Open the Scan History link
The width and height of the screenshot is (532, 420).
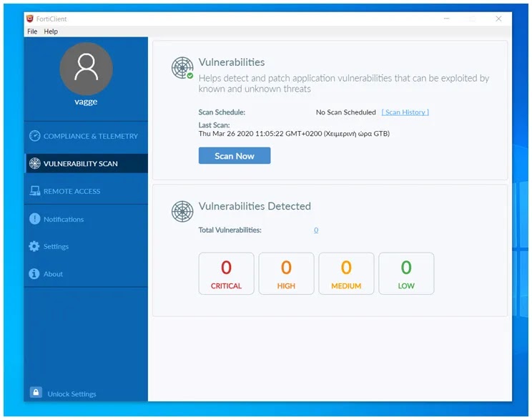pyautogui.click(x=405, y=112)
